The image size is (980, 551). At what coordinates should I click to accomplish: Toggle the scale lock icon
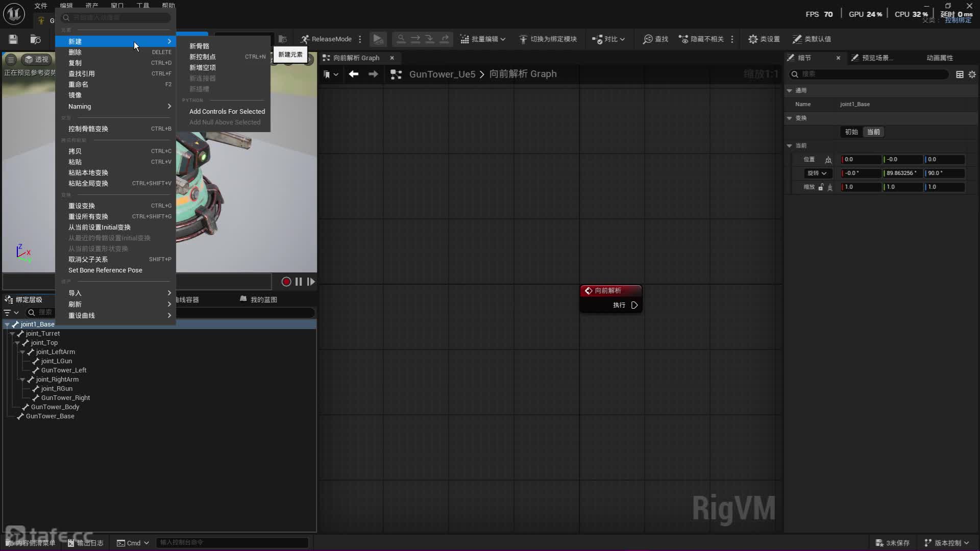pyautogui.click(x=821, y=187)
